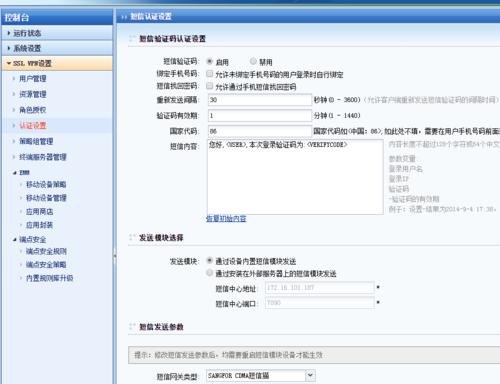Open 策略组管理 in sidebar
Viewport: 500px width, 384px height.
click(x=36, y=141)
